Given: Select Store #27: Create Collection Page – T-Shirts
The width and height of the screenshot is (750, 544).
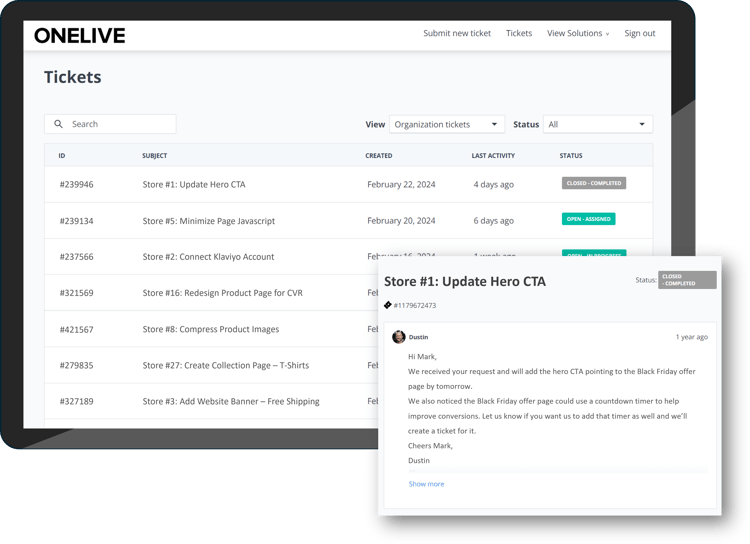Looking at the screenshot, I should point(226,365).
